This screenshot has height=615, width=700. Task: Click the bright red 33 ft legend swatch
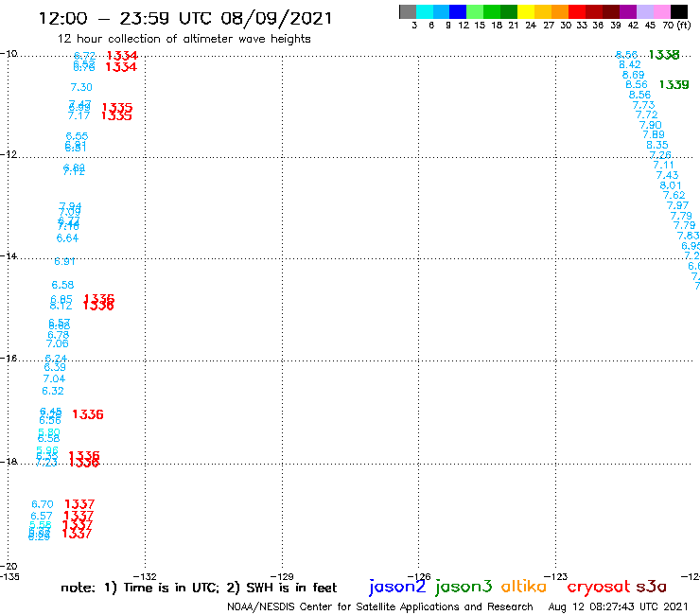click(577, 11)
